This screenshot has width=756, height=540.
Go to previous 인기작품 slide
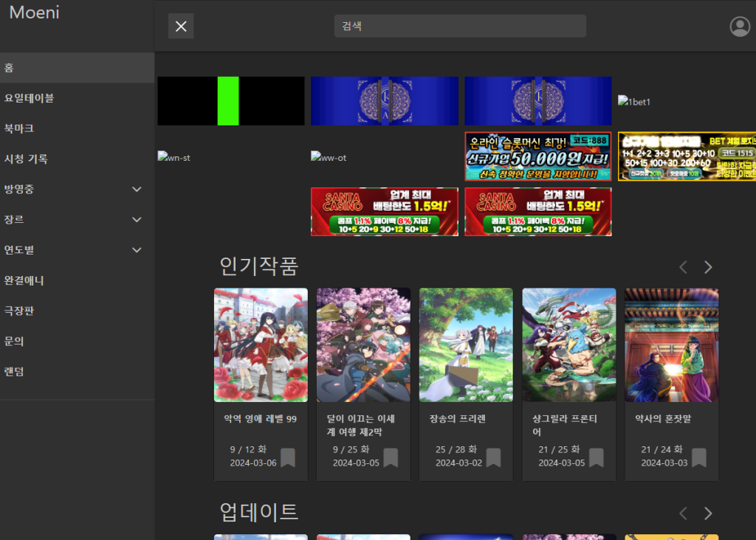(683, 267)
